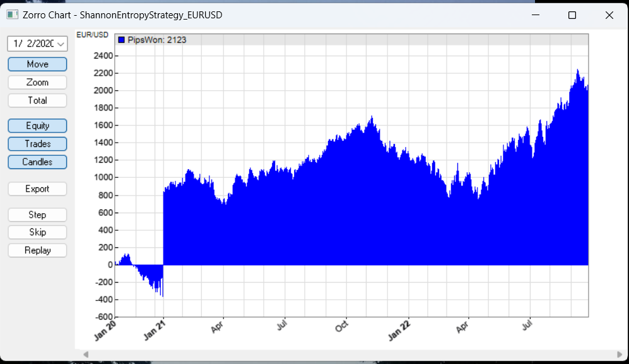Image resolution: width=629 pixels, height=364 pixels.
Task: Open the date picker dropdown arrow
Action: click(x=61, y=44)
